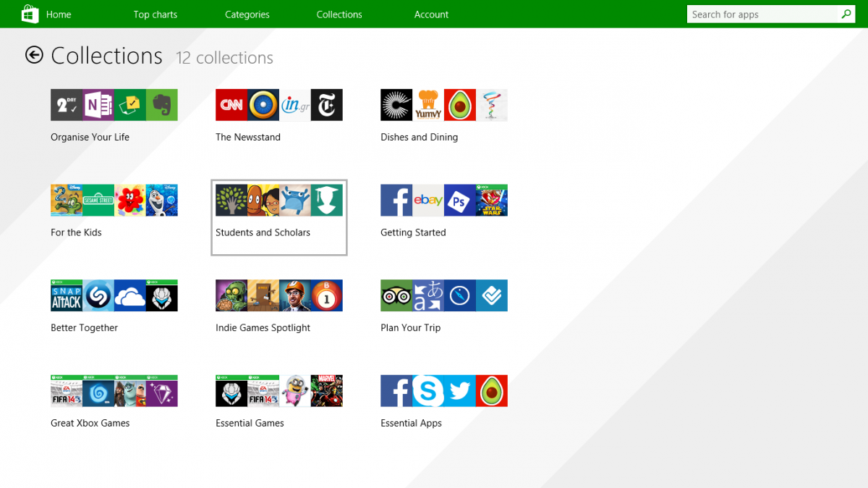Go back with the Collections back arrow
This screenshot has width=868, height=488.
coord(34,55)
